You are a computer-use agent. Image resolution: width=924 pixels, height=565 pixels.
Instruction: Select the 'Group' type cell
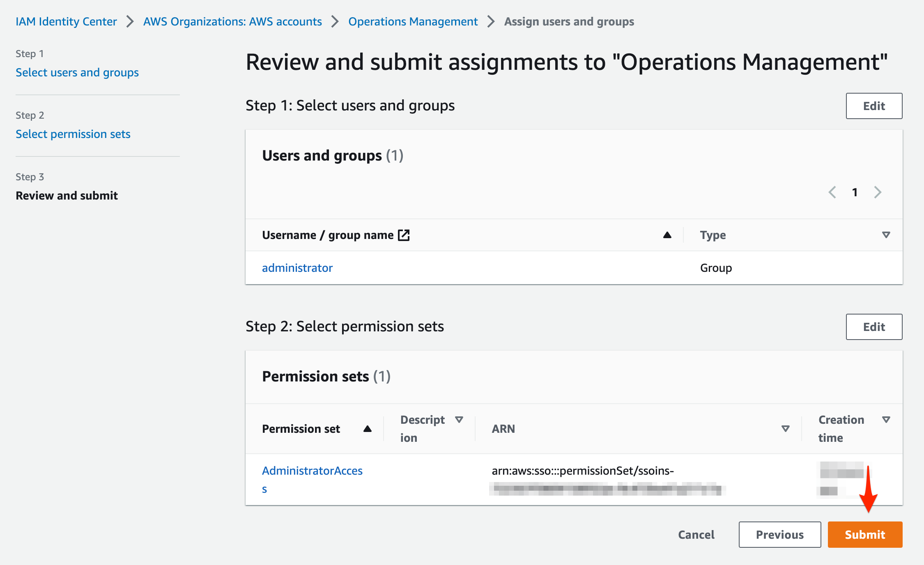[716, 268]
